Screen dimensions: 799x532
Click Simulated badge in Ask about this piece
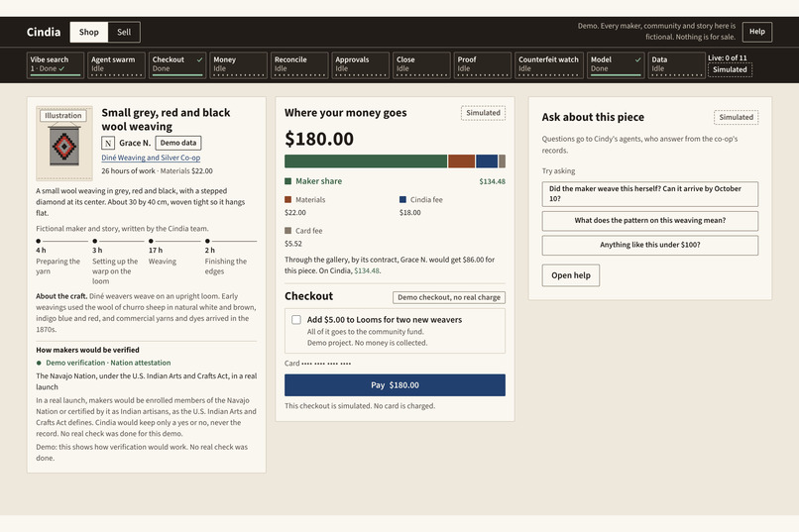pos(736,117)
